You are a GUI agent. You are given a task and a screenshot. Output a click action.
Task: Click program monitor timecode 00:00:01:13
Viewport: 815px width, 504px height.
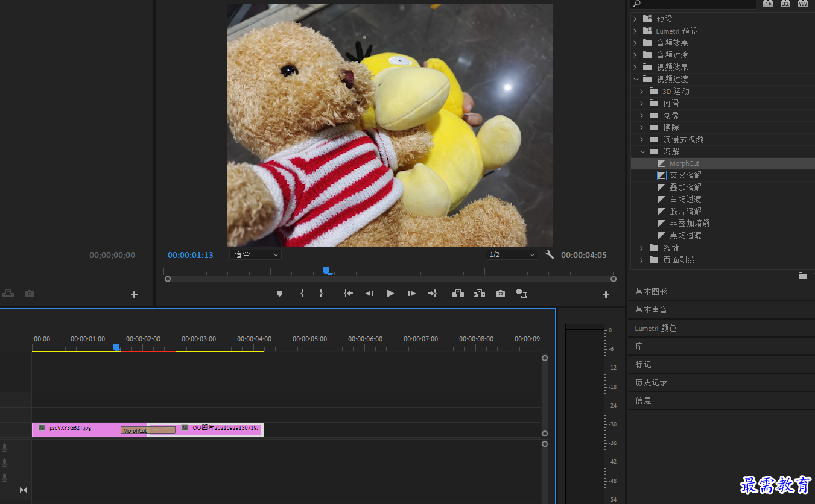point(191,255)
